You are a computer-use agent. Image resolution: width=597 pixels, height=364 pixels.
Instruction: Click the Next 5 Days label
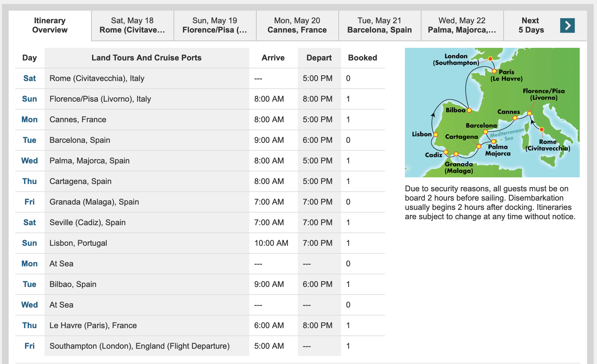531,26
